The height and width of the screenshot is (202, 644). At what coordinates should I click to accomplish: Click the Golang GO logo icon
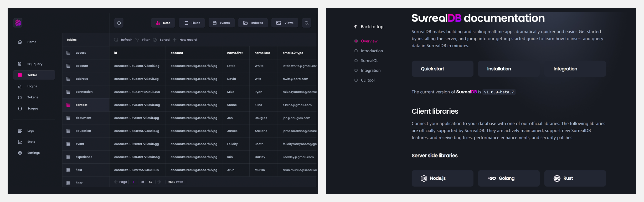coord(491,178)
